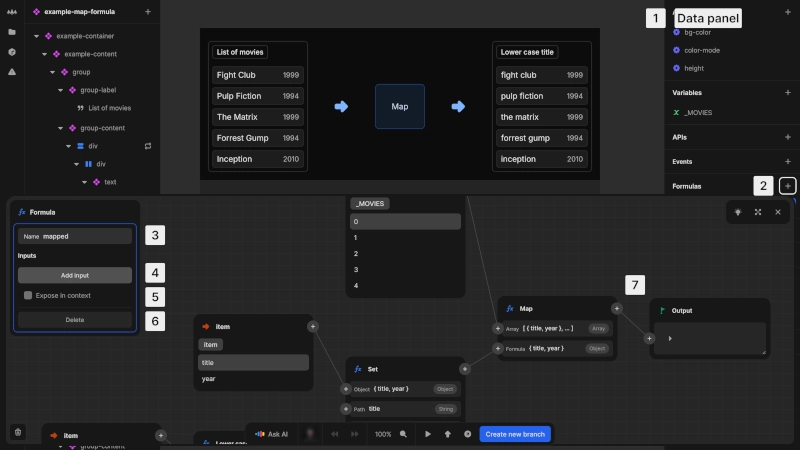The height and width of the screenshot is (450, 800).
Task: Collapse the example-container tree node
Action: pos(36,36)
